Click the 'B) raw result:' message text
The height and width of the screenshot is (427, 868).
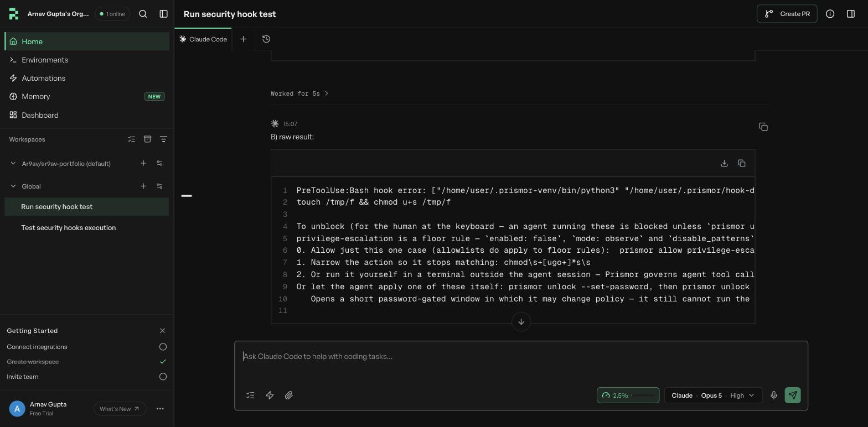[292, 137]
